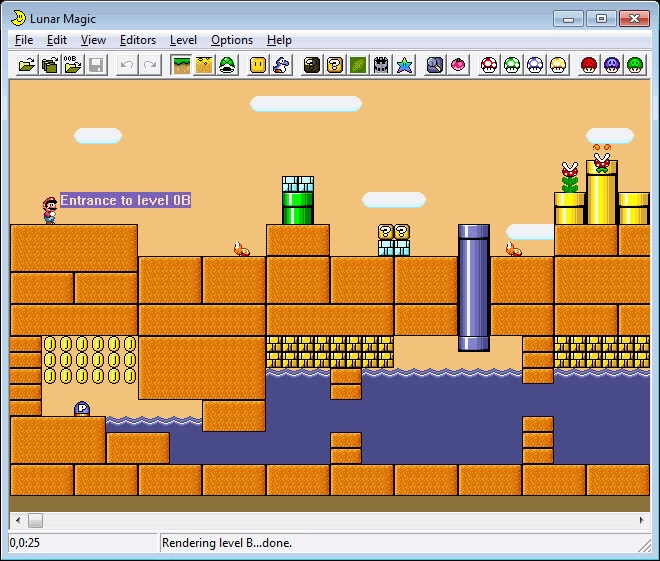
Task: Save level with the floppy disk icon
Action: (96, 65)
